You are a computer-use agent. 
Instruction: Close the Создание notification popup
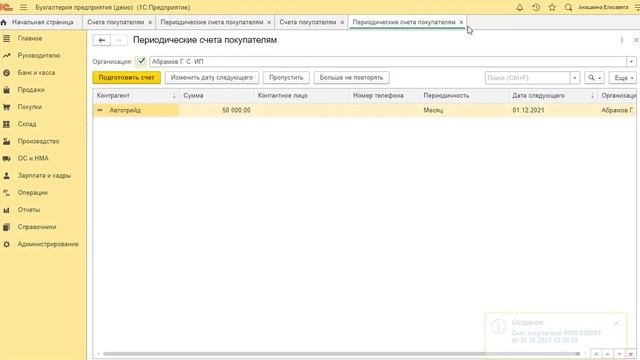tap(616, 323)
